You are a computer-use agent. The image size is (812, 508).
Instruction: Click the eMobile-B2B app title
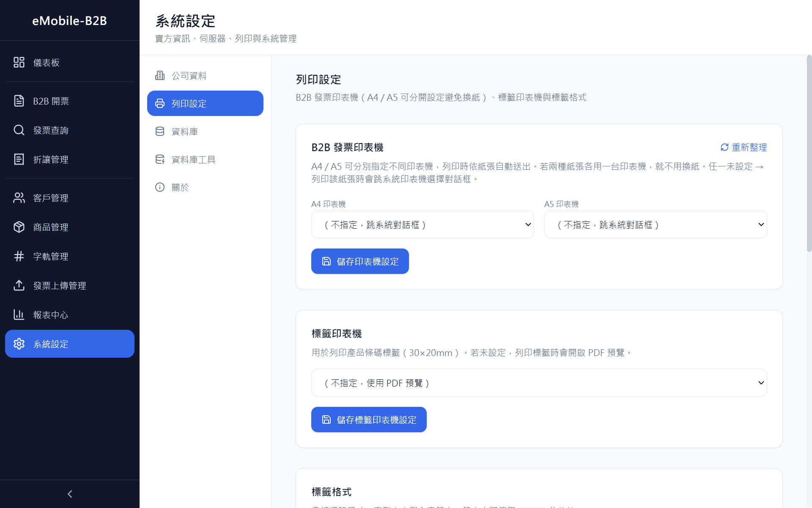pos(70,20)
